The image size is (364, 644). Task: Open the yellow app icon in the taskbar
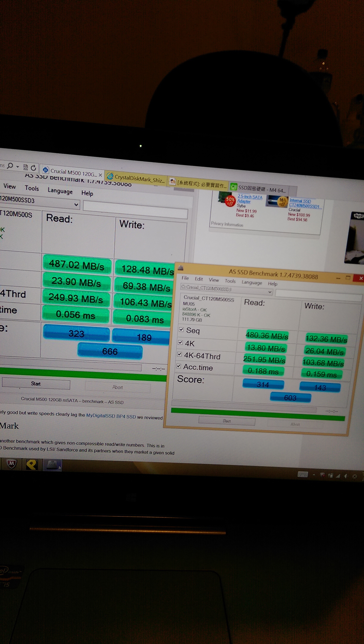click(x=32, y=464)
